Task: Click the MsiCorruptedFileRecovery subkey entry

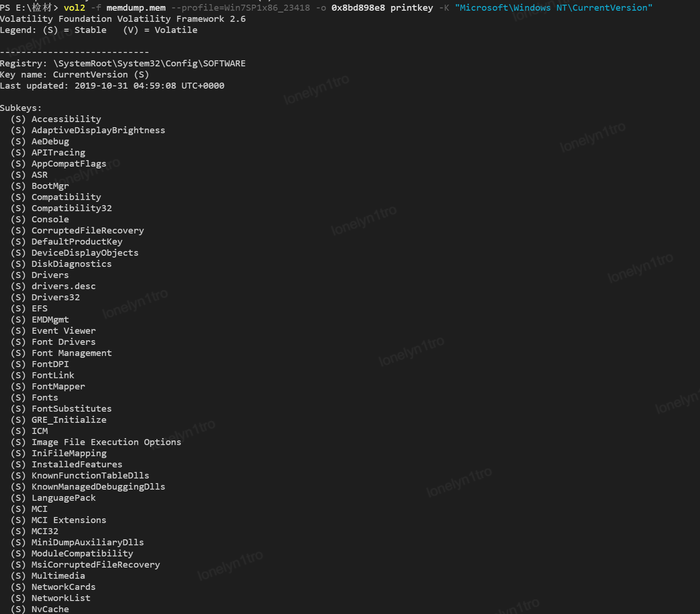Action: pyautogui.click(x=96, y=565)
